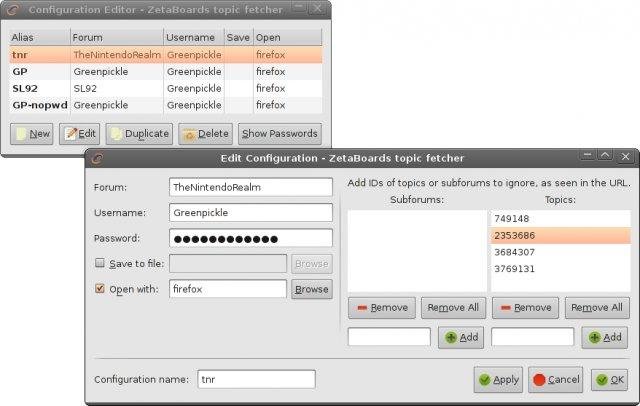640x406 pixels.
Task: Enable the Save to file checkbox
Action: [100, 263]
